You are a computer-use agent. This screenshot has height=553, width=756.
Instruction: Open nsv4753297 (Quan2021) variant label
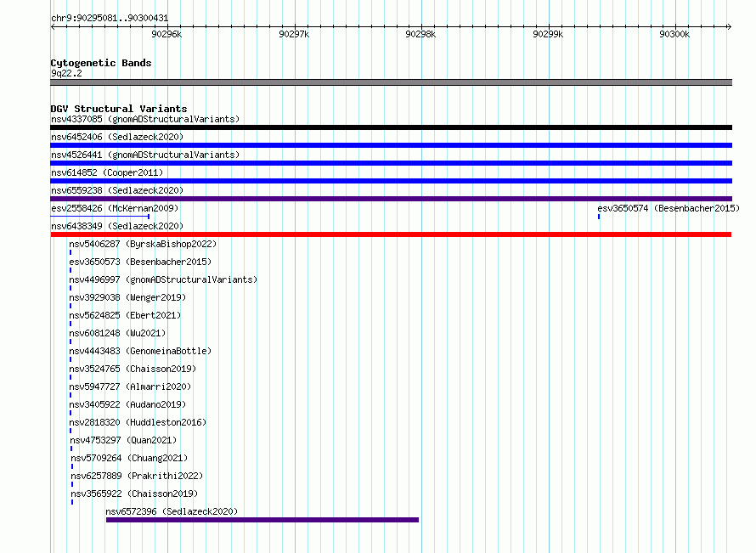point(123,440)
